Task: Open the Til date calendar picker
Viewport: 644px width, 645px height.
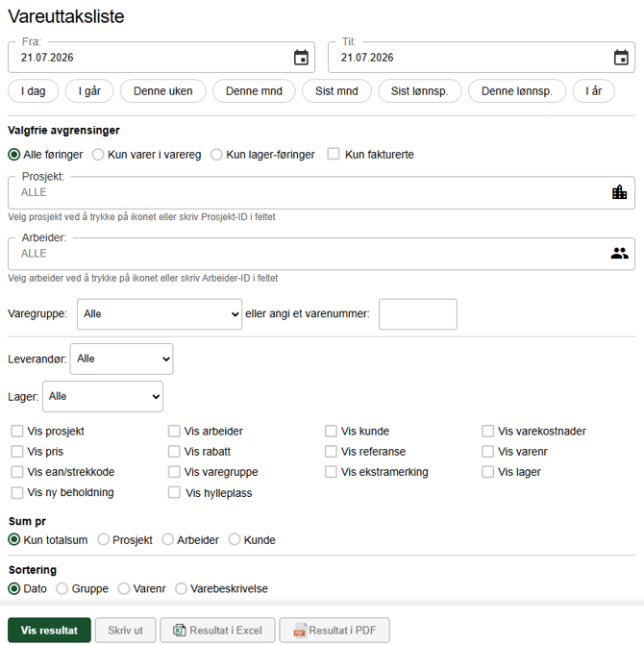Action: point(621,58)
